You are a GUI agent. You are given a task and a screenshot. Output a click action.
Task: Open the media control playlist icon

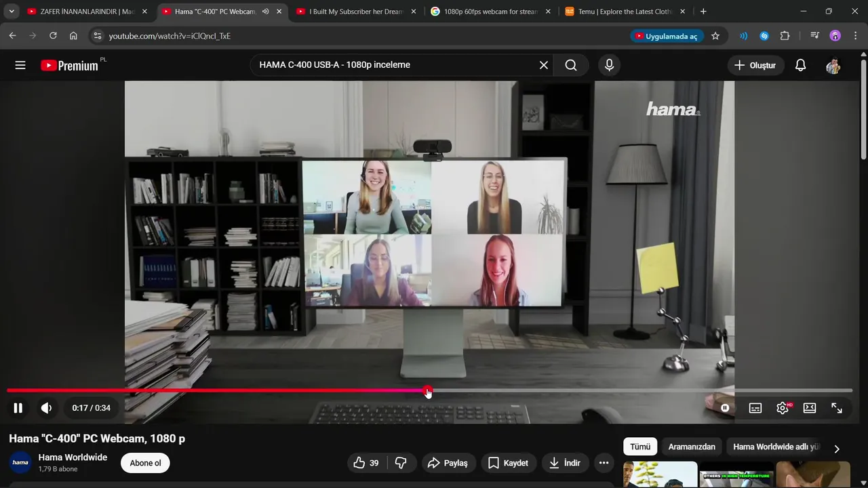click(815, 36)
